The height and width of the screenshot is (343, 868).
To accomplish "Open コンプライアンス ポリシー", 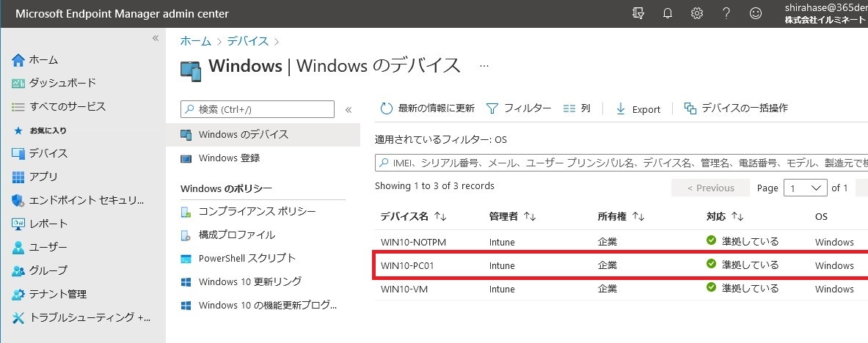I will [258, 212].
